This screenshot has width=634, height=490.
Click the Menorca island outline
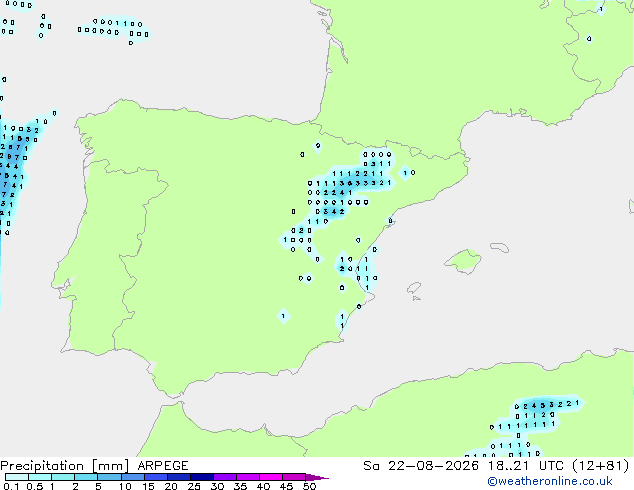(500, 247)
